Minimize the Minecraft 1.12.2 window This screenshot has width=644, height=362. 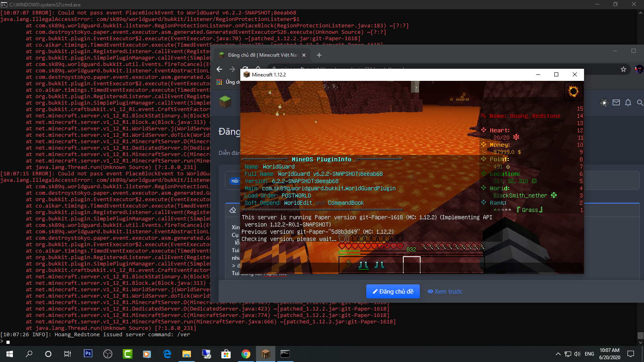coord(538,74)
